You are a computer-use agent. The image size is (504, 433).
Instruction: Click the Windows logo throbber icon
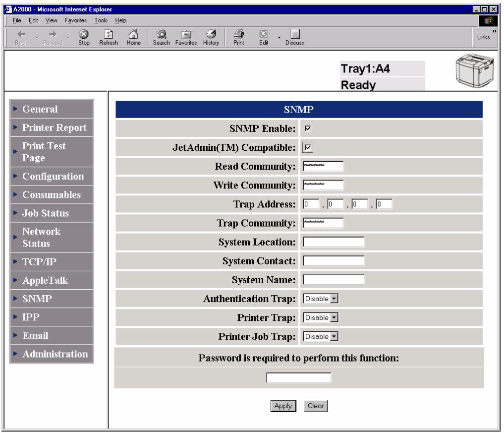488,21
